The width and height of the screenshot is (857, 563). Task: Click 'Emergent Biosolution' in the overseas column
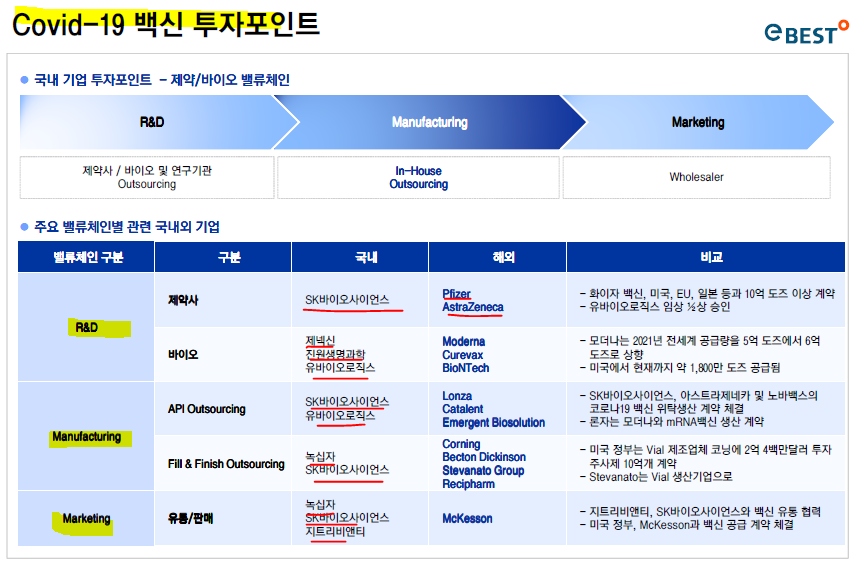(x=494, y=423)
